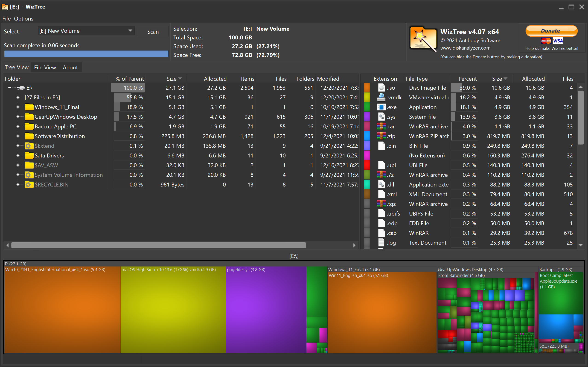
Task: Click Win10_21H1 iso treemap block
Action: click(x=62, y=310)
